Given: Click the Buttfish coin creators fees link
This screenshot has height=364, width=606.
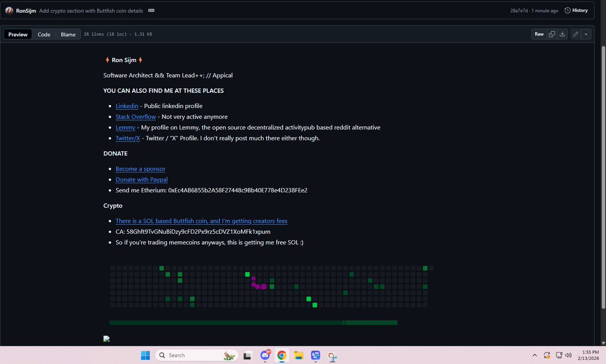Looking at the screenshot, I should coord(201,221).
